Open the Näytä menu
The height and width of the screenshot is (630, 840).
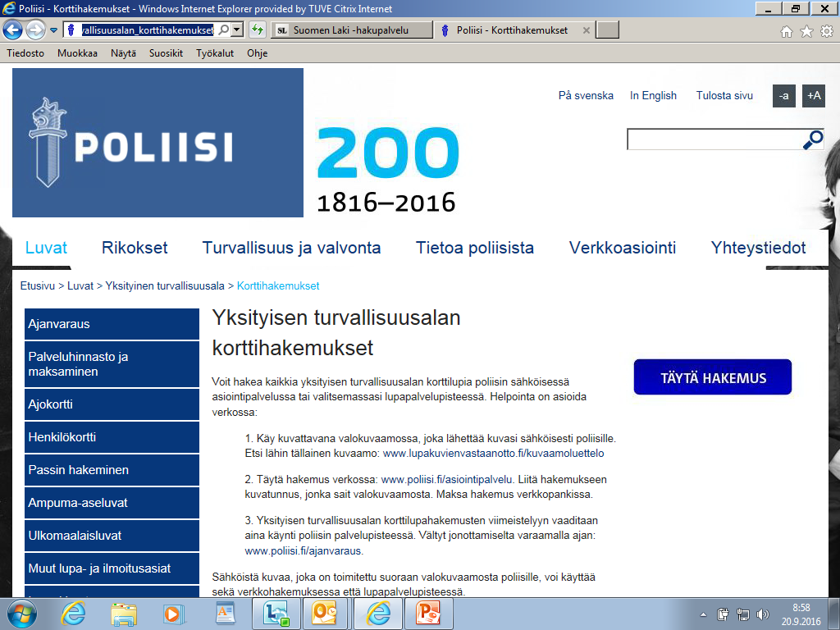[123, 53]
